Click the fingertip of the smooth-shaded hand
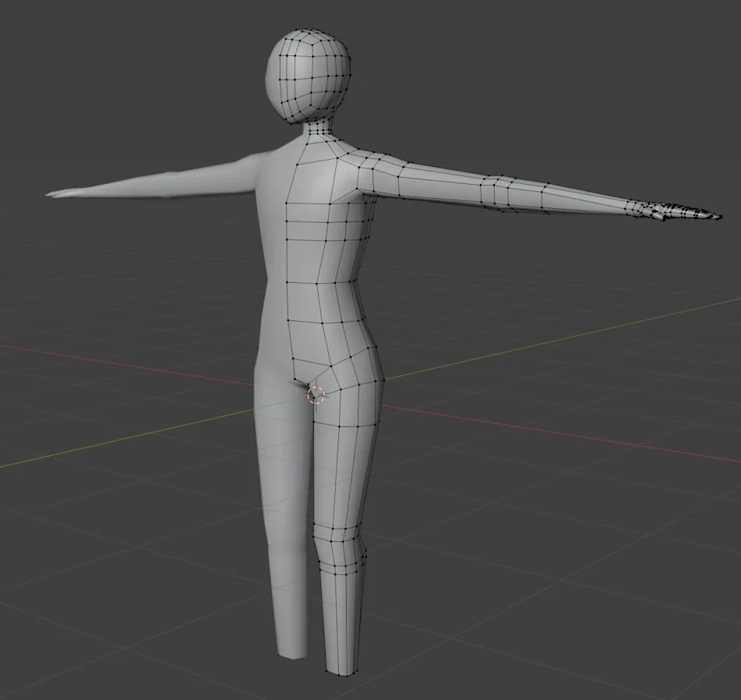 50,194
